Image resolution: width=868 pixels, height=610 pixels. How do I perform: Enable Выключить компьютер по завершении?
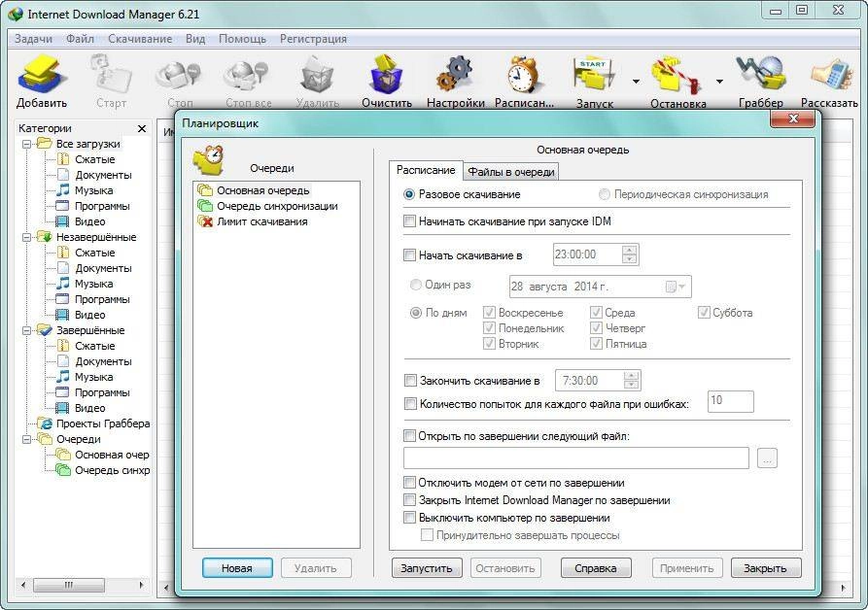[x=409, y=518]
